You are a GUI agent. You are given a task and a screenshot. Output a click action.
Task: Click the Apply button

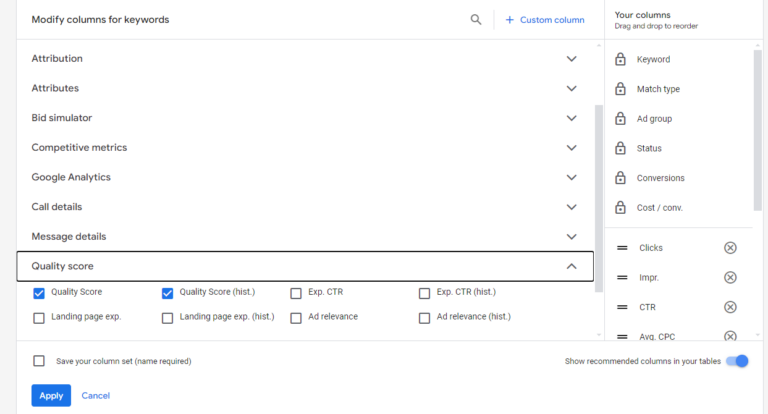tap(51, 395)
